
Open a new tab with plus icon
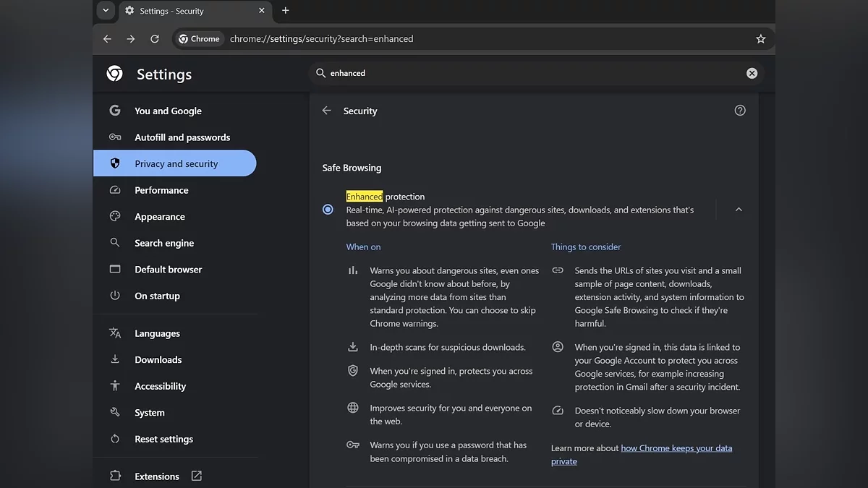[x=285, y=11]
